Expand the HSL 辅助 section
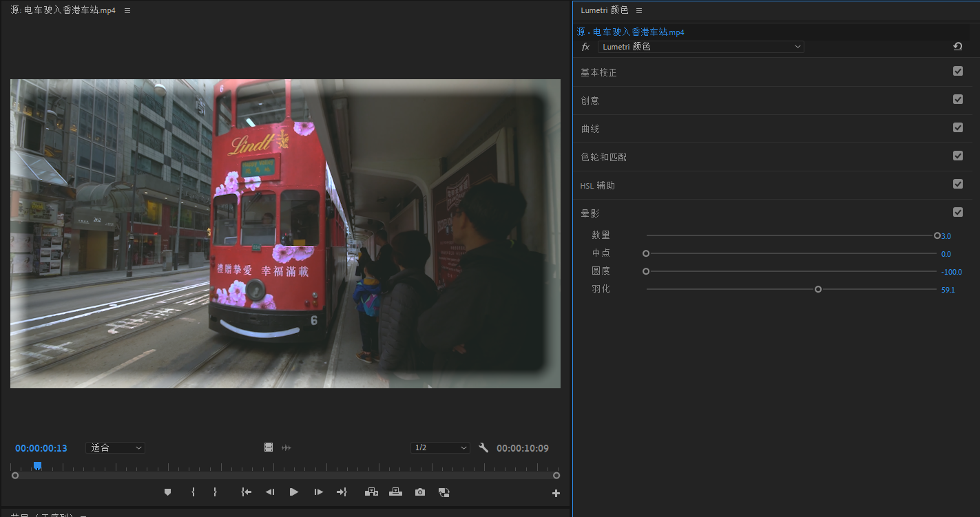Viewport: 980px width, 517px height. tap(598, 185)
